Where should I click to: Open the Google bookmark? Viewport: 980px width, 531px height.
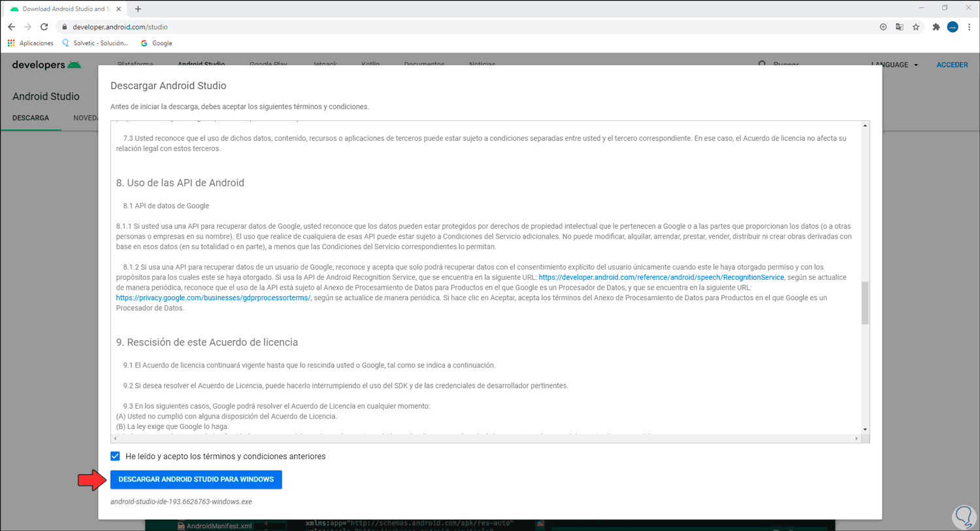coord(156,43)
